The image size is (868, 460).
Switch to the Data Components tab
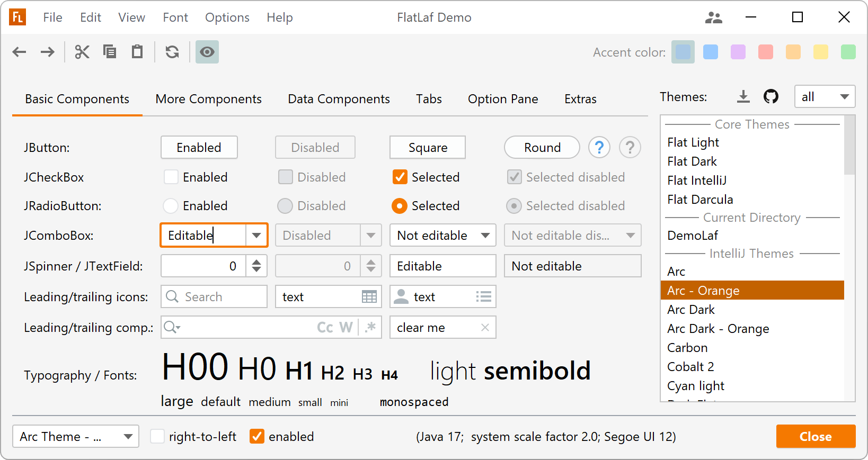click(339, 99)
